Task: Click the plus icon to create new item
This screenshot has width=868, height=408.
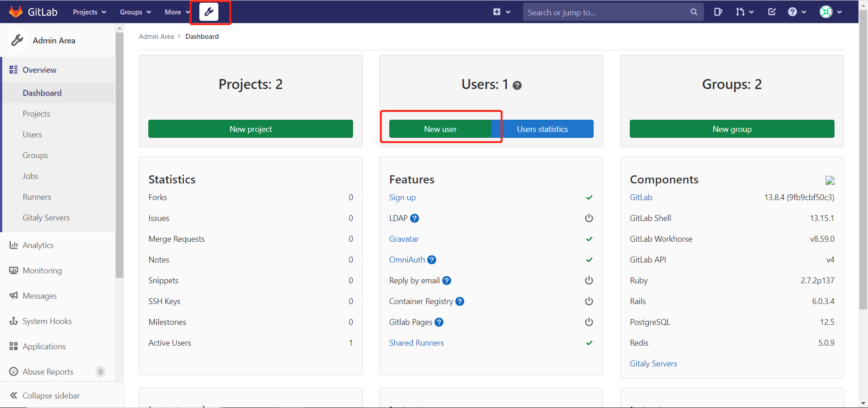Action: pos(497,12)
